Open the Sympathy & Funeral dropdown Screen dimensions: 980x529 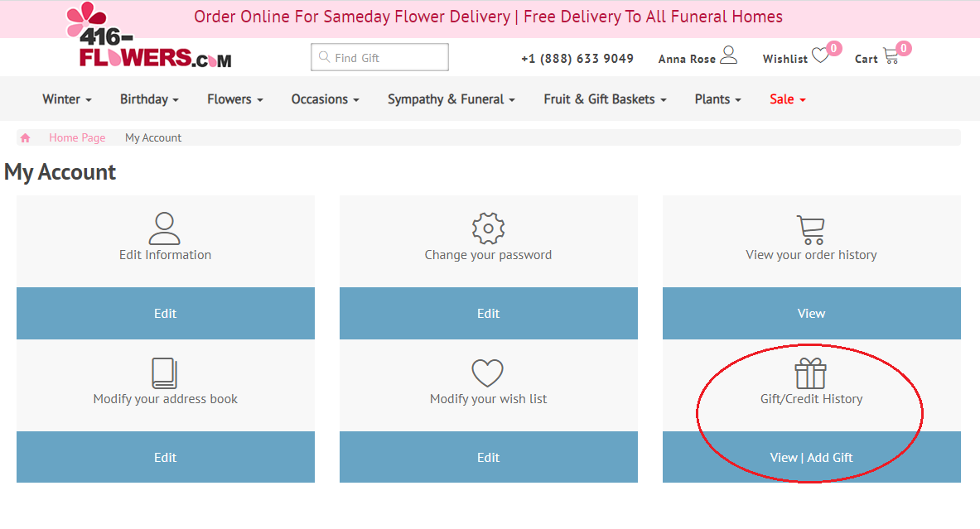pos(451,99)
